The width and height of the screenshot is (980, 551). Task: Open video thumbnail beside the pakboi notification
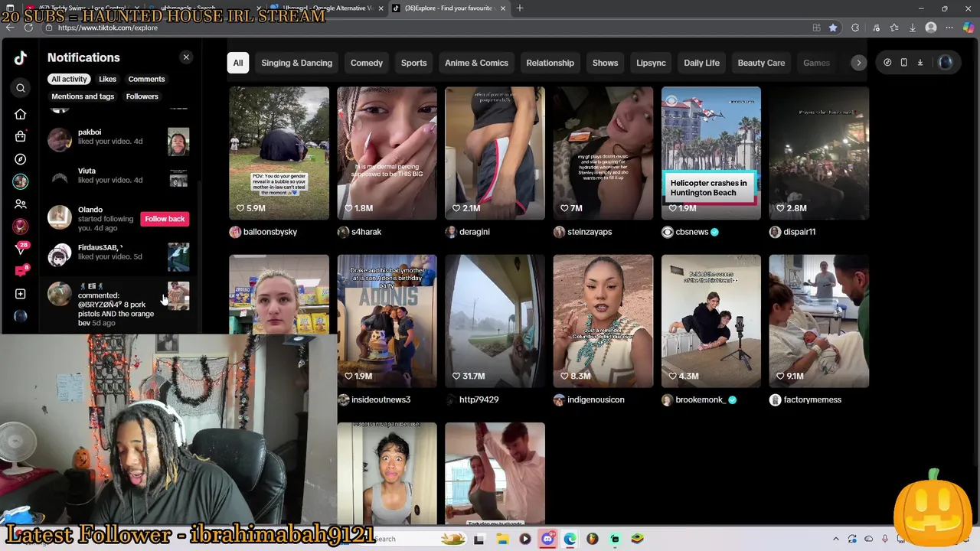(x=178, y=142)
